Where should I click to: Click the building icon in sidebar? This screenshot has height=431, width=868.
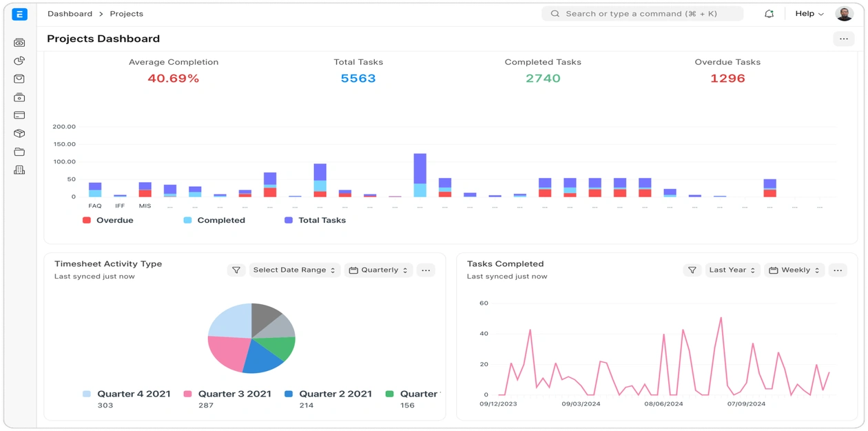click(x=19, y=170)
